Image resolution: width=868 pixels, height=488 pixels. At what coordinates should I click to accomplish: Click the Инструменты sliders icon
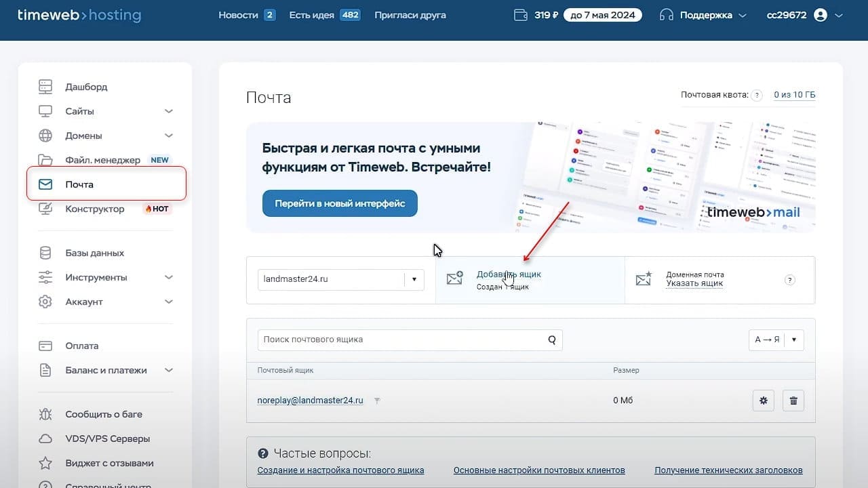click(45, 277)
